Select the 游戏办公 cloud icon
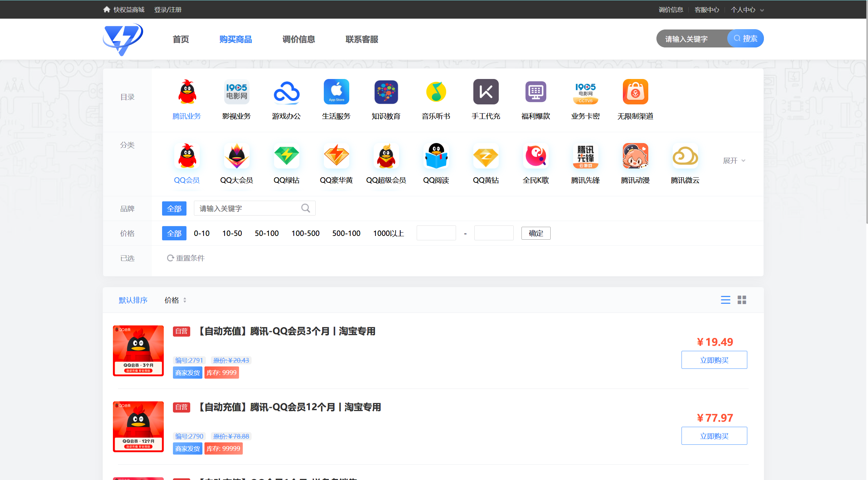Viewport: 868px width, 480px height. click(286, 92)
